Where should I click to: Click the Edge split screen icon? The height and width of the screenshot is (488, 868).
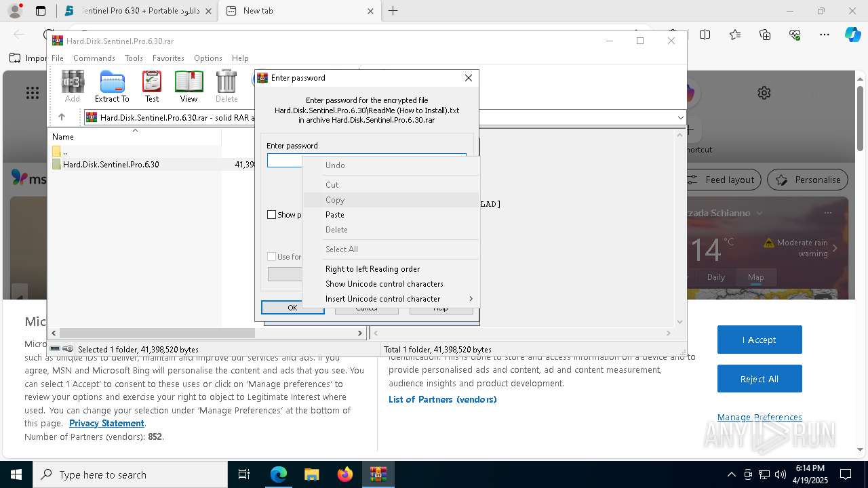[x=705, y=35]
